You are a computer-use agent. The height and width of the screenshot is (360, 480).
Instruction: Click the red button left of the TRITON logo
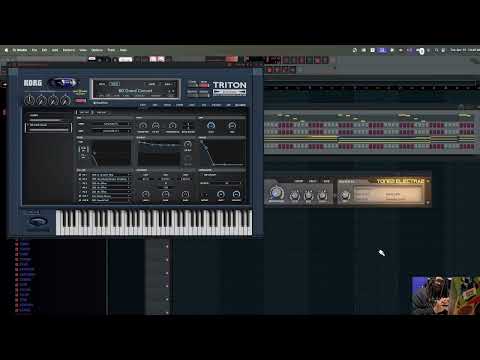pos(204,85)
